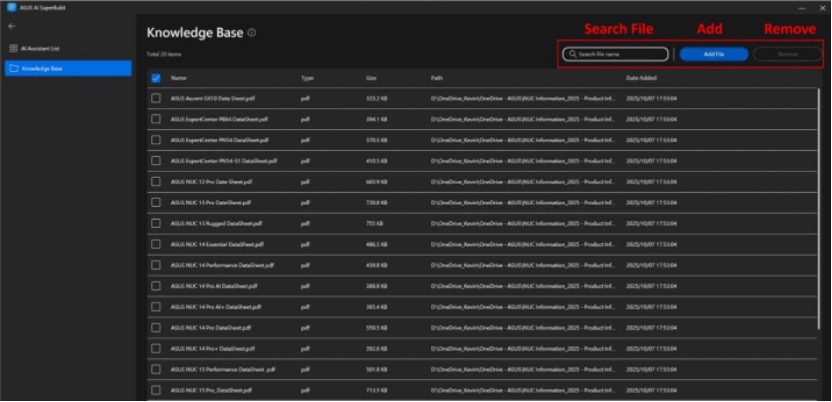Check the NUC 14 Pro+ DataSheet box
The width and height of the screenshot is (832, 402).
pyautogui.click(x=156, y=348)
